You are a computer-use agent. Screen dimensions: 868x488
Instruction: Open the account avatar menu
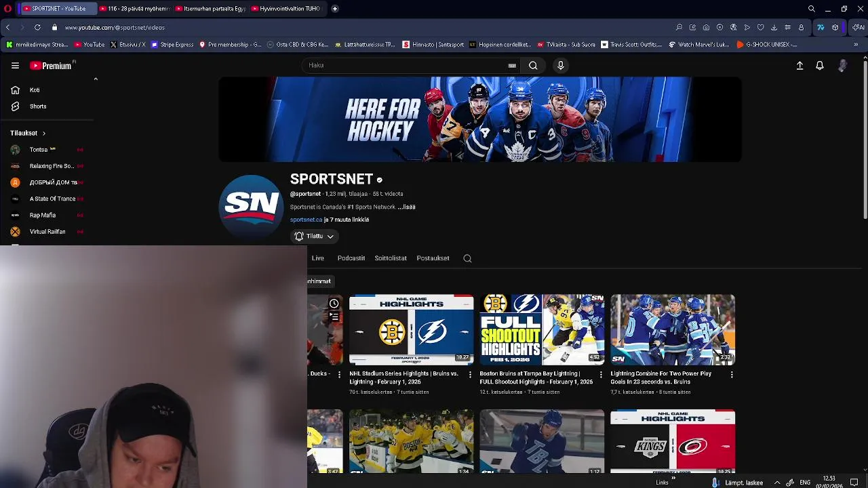point(842,66)
